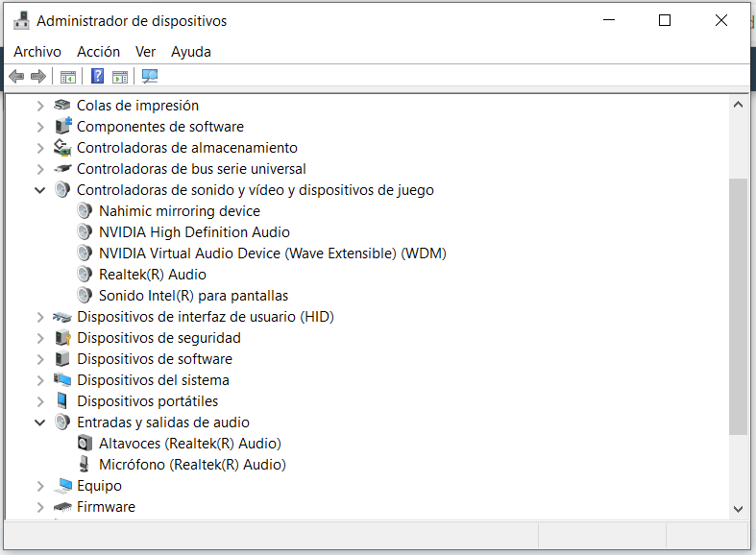Expand Dispositivos de interfaz de usuario (HID)
Viewport: 756px width, 555px height.
40,317
